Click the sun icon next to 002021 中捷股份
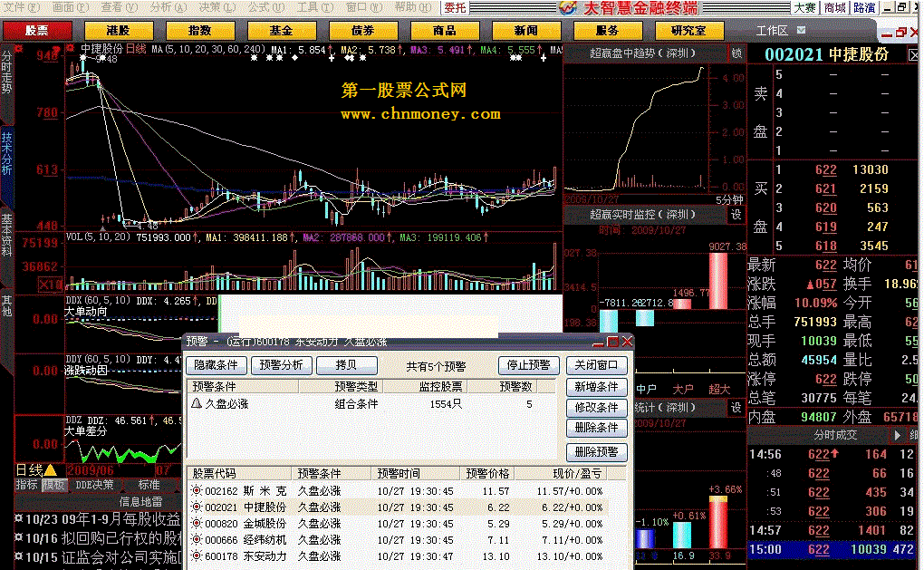The image size is (924, 570). click(197, 507)
